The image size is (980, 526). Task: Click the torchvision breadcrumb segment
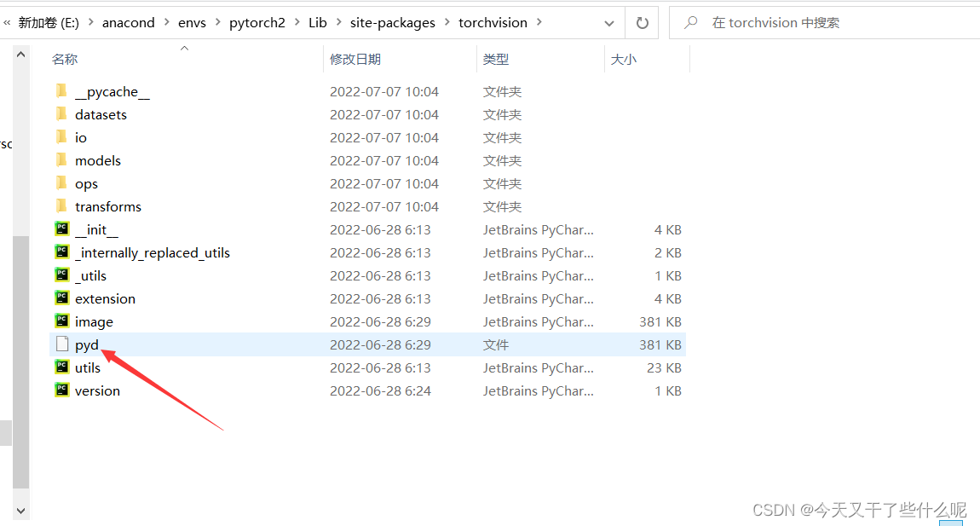tap(493, 23)
